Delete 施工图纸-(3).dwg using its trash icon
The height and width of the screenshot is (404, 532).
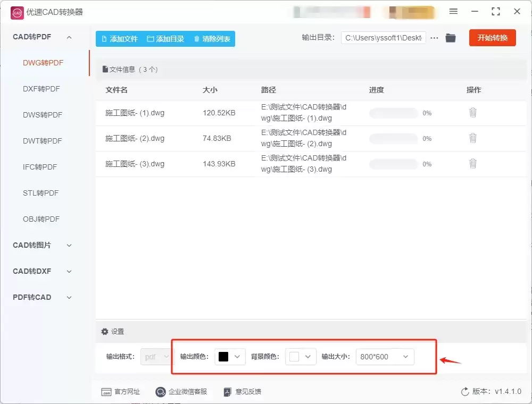pos(473,164)
